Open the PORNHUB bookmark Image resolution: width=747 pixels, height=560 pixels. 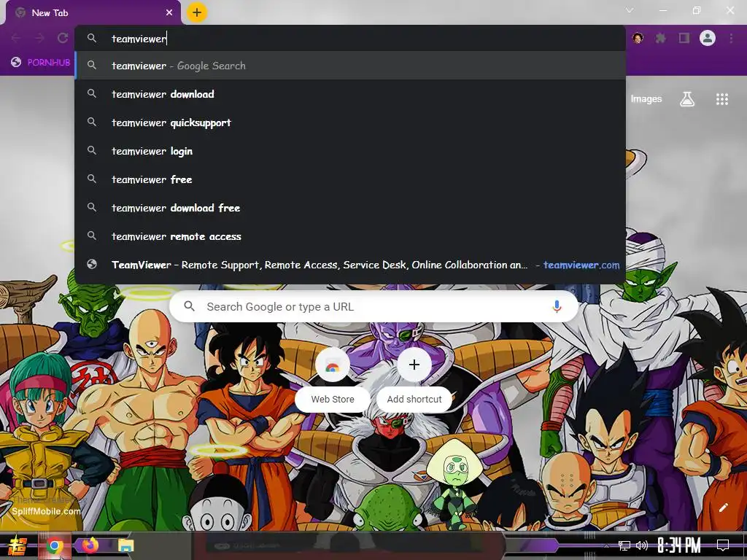tap(41, 63)
